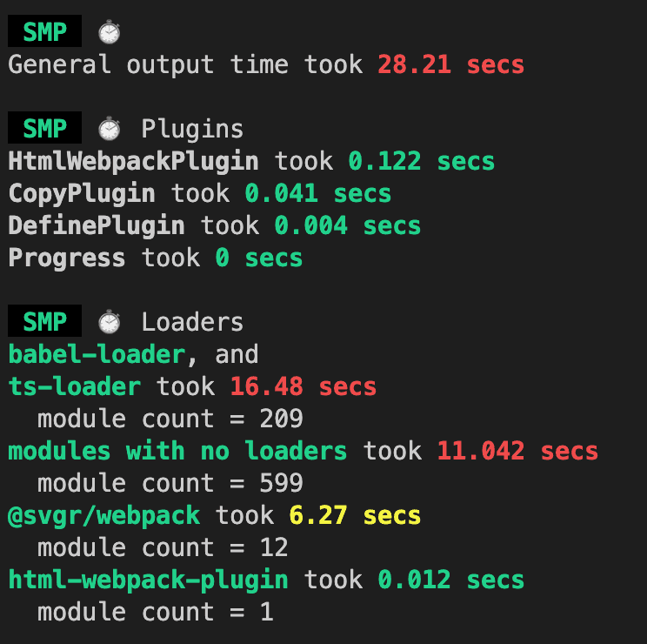This screenshot has width=647, height=644.
Task: Click the babel-loader name
Action: click(97, 354)
